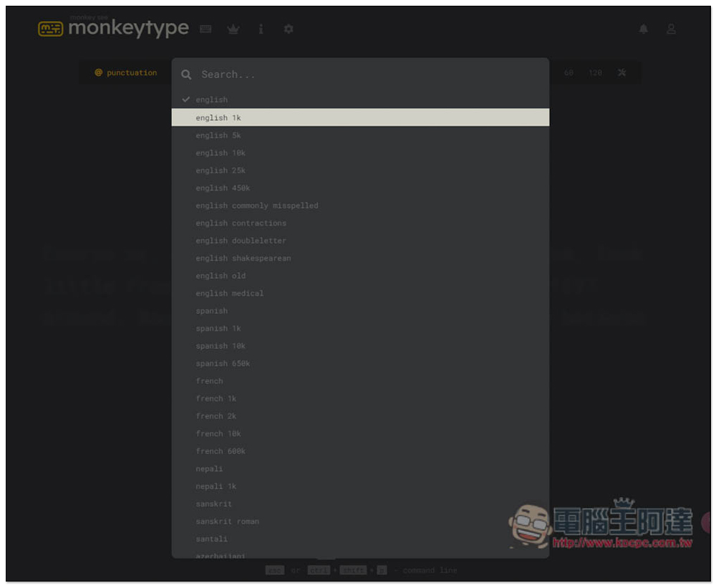The height and width of the screenshot is (588, 716).
Task: Select sanskrit language
Action: coord(360,504)
